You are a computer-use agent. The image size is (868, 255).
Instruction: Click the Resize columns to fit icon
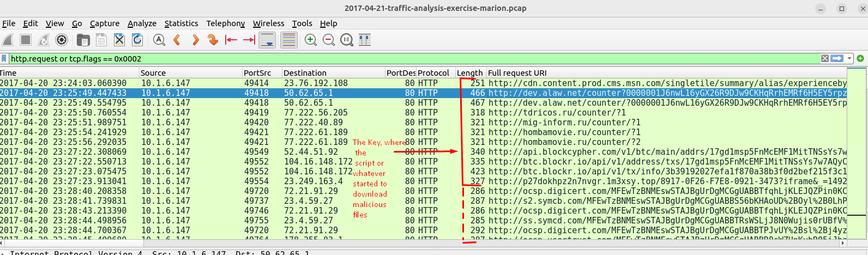[365, 40]
